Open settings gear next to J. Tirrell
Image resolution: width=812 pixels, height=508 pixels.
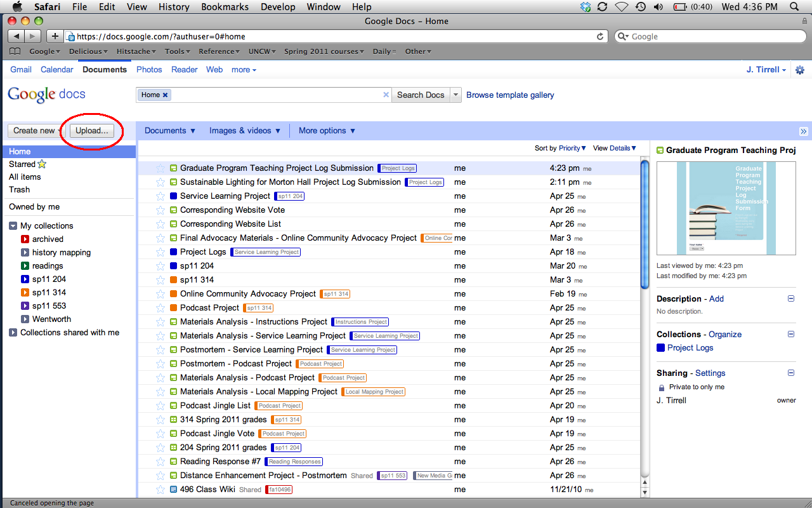coord(799,70)
